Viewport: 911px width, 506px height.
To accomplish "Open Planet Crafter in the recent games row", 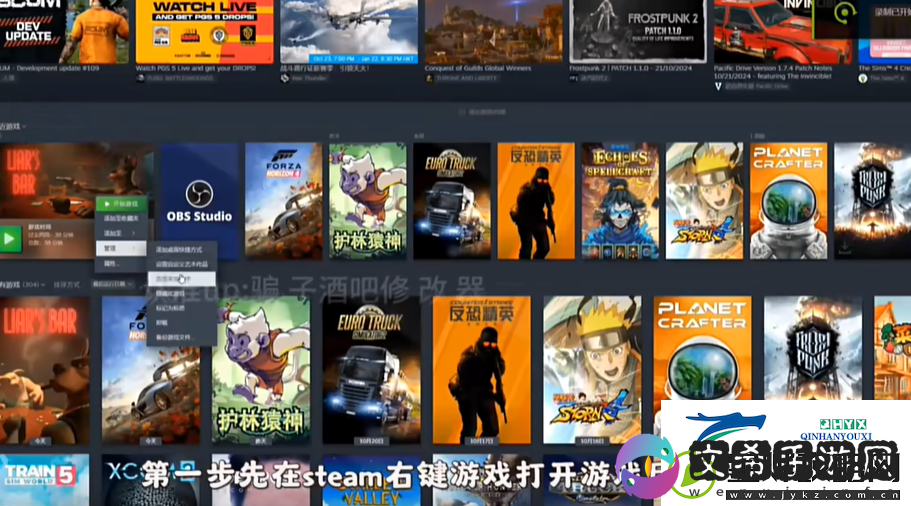I will tap(788, 201).
